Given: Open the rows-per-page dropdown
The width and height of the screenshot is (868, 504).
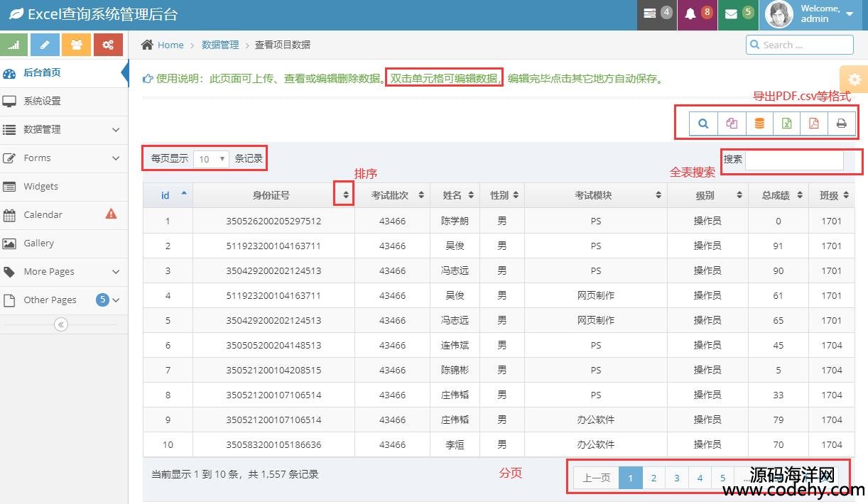Looking at the screenshot, I should [212, 159].
